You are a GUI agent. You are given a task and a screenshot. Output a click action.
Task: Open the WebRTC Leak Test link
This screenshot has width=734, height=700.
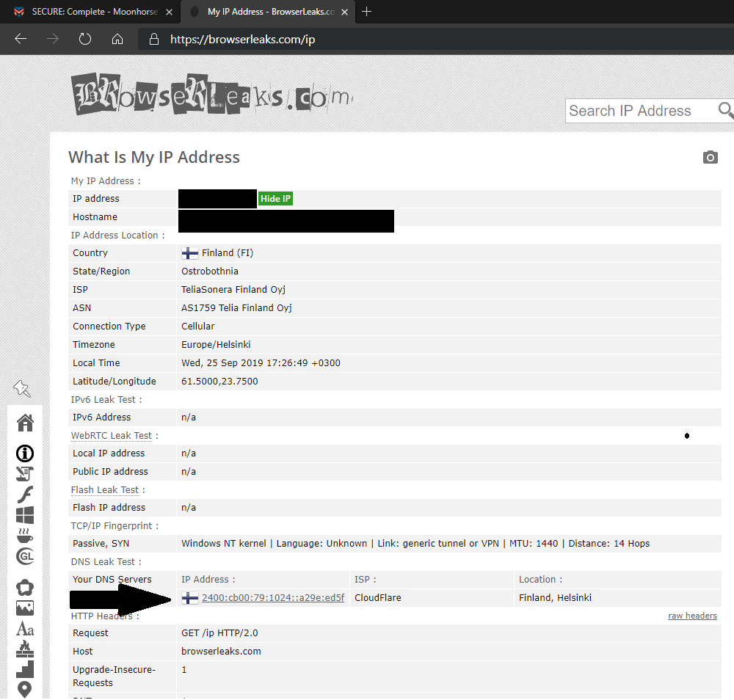[x=112, y=436]
